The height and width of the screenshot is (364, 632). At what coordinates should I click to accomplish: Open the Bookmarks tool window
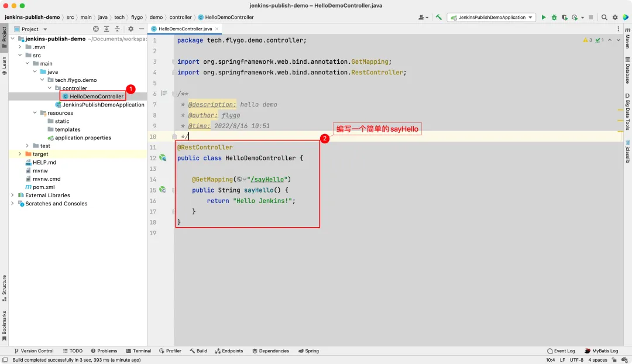click(4, 326)
